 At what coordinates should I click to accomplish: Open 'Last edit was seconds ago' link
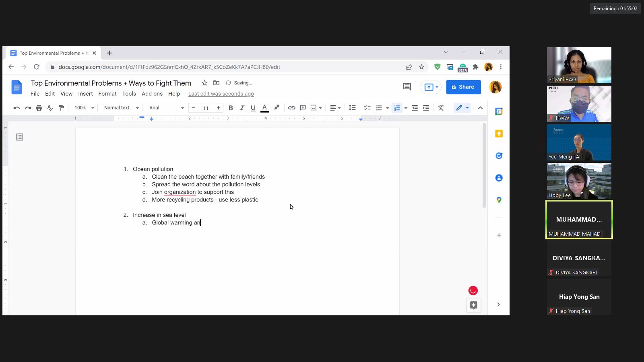click(x=221, y=94)
